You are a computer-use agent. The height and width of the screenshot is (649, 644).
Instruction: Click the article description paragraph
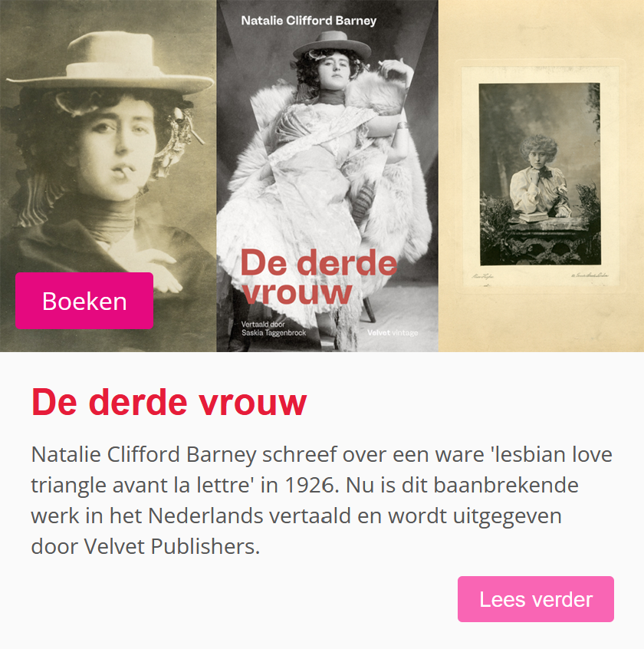click(322, 500)
